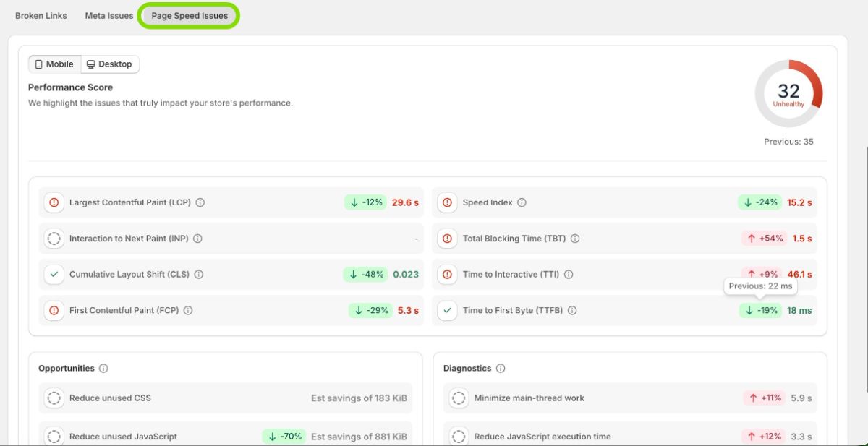Expand the Reduce unused JavaScript row
Viewport: 868px width, 446px height.
point(225,437)
